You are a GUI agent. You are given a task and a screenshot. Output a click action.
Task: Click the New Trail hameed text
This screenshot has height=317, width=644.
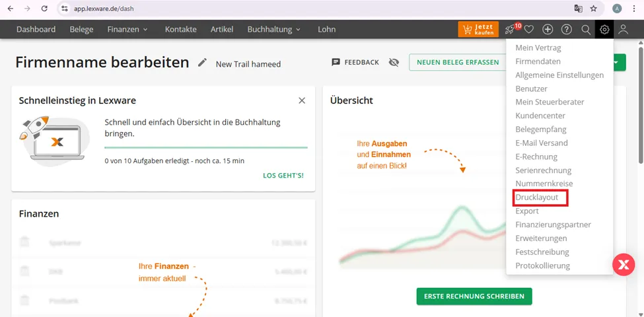(x=248, y=64)
